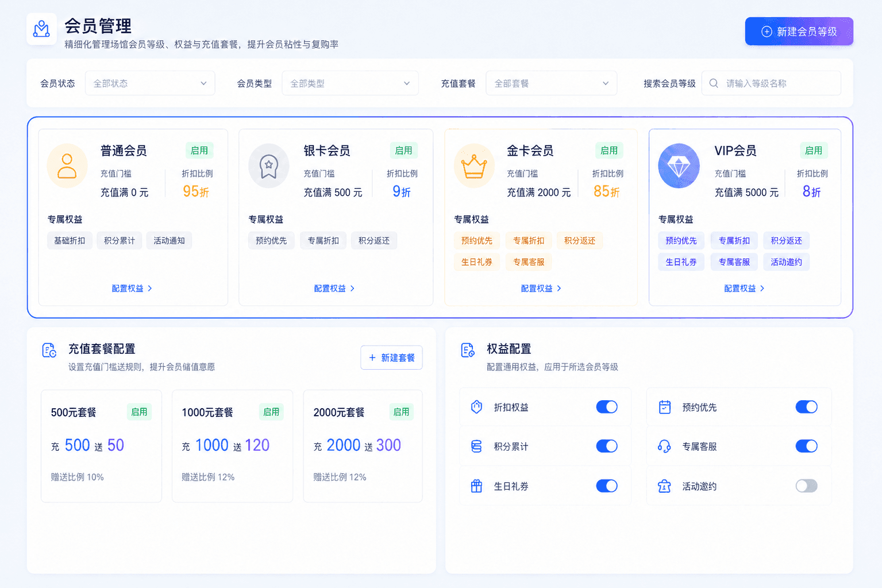
Task: Click the 金卡会员 crown icon
Action: tap(474, 166)
